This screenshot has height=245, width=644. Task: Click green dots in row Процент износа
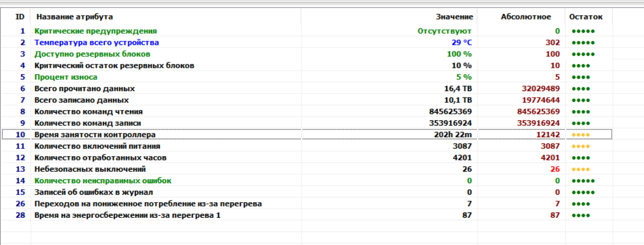[581, 78]
